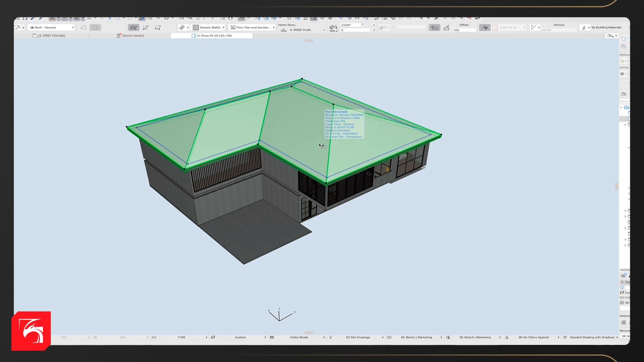
Task: Switch to the 3. FIRST CEILING tab
Action: pyautogui.click(x=49, y=36)
